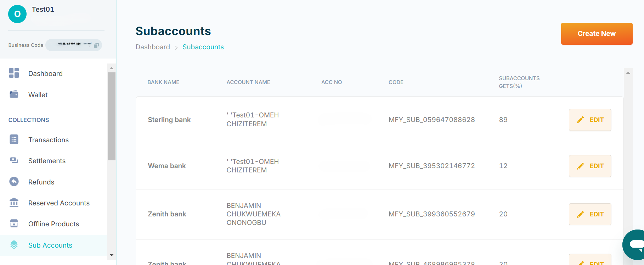Image resolution: width=644 pixels, height=265 pixels.
Task: Click the Settlements icon in sidebar
Action: tap(14, 160)
